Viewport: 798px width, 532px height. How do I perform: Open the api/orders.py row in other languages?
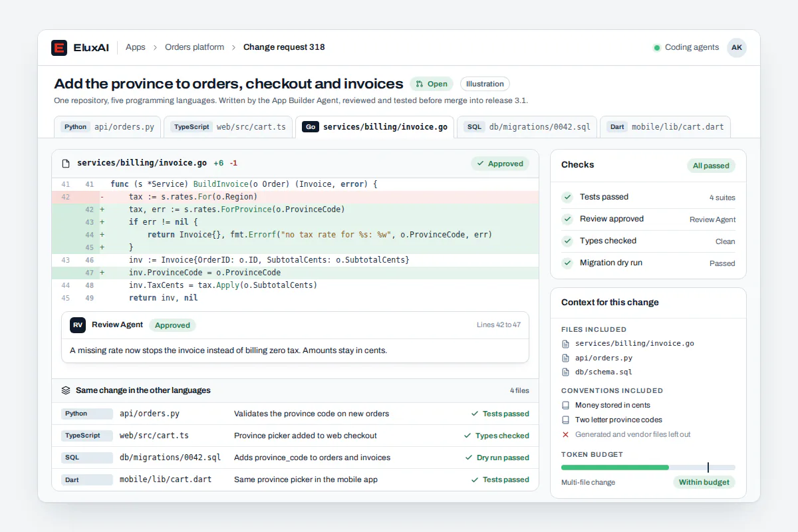tap(295, 414)
